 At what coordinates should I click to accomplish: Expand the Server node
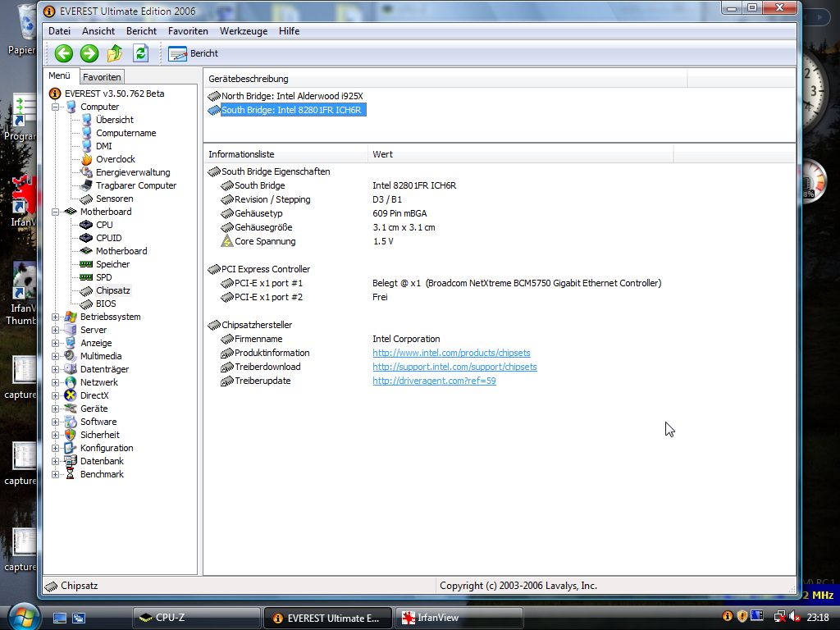(x=55, y=330)
